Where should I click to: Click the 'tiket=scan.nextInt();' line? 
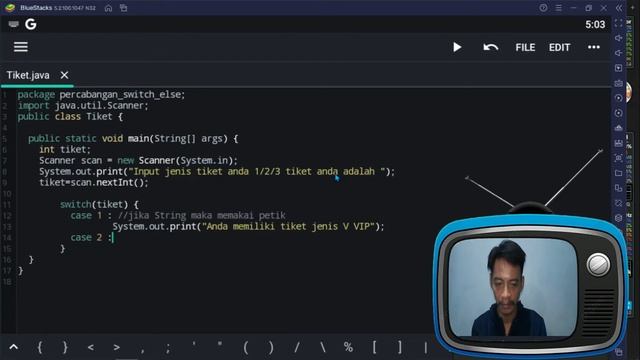click(94, 182)
